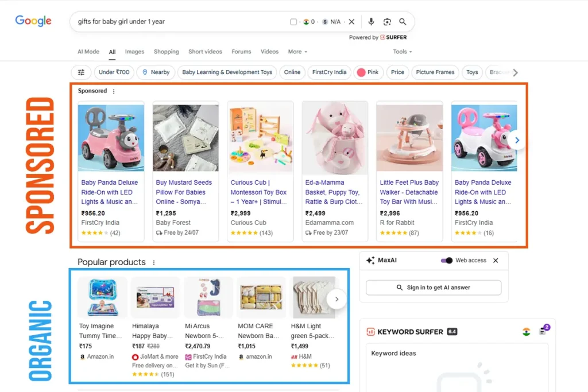Click Sign in to get AI answer
This screenshot has width=588, height=392.
(x=434, y=288)
